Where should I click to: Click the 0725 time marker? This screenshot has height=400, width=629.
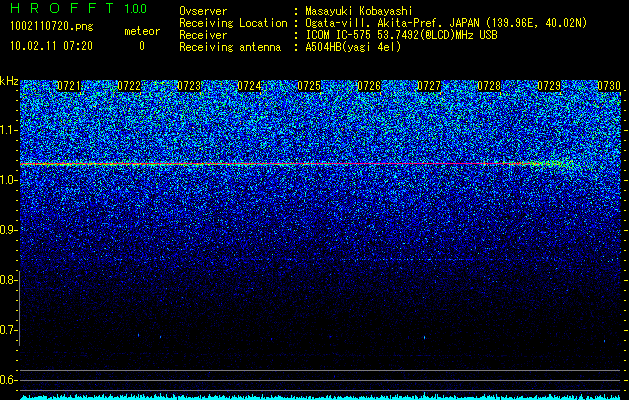pyautogui.click(x=309, y=86)
